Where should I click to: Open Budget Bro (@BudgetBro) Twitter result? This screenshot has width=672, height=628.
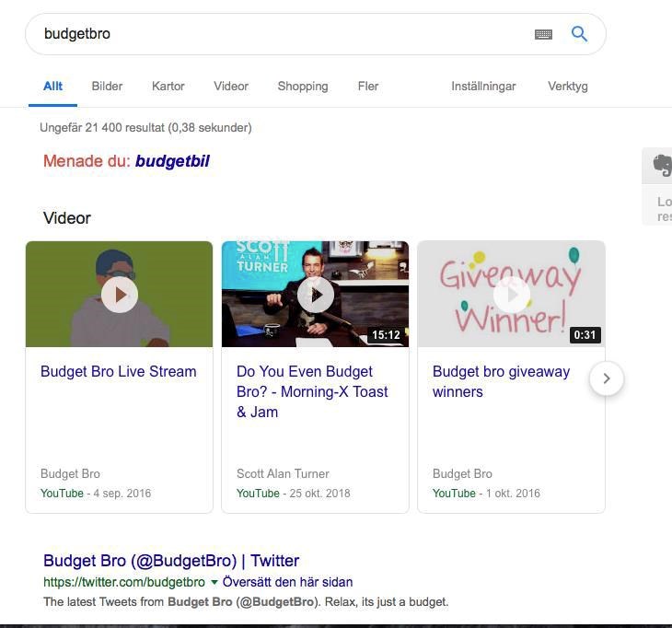[171, 560]
